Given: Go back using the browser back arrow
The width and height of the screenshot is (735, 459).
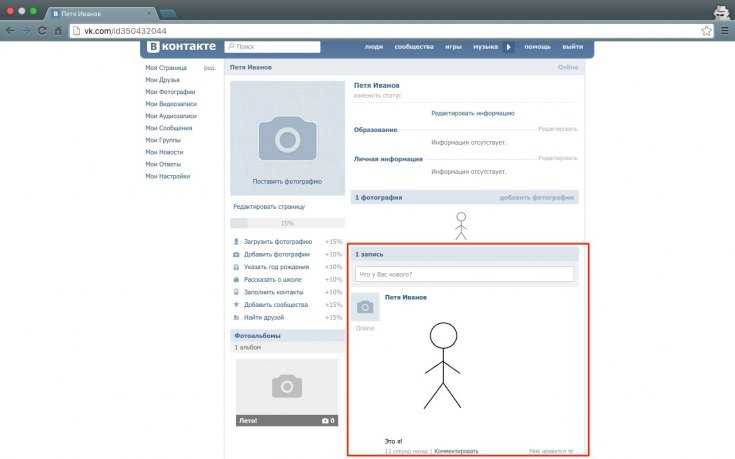Looking at the screenshot, I should (10, 31).
